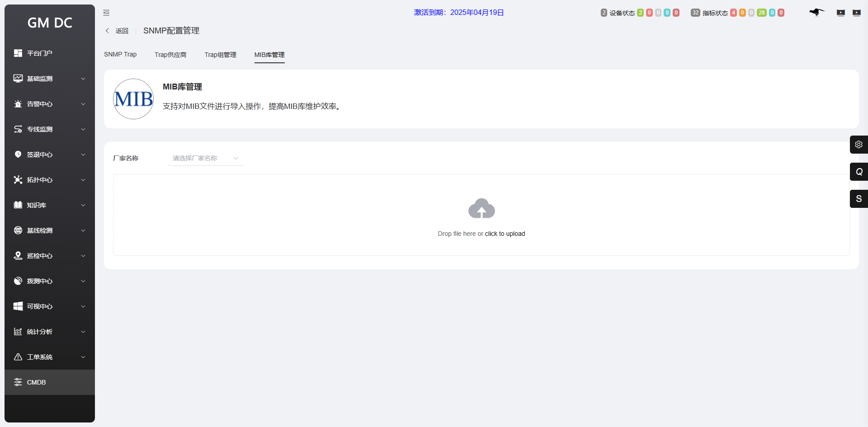Screen dimensions: 868x427
Task: Expand the 巡检中心 menu chevron
Action: (x=83, y=256)
